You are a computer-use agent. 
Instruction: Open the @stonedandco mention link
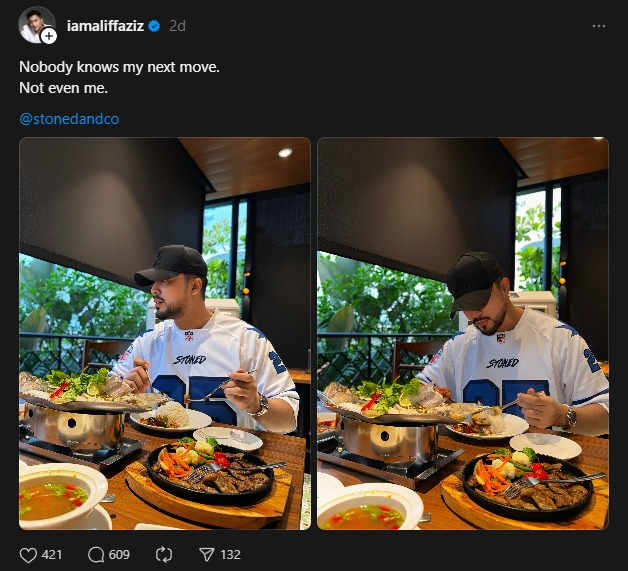pos(69,120)
